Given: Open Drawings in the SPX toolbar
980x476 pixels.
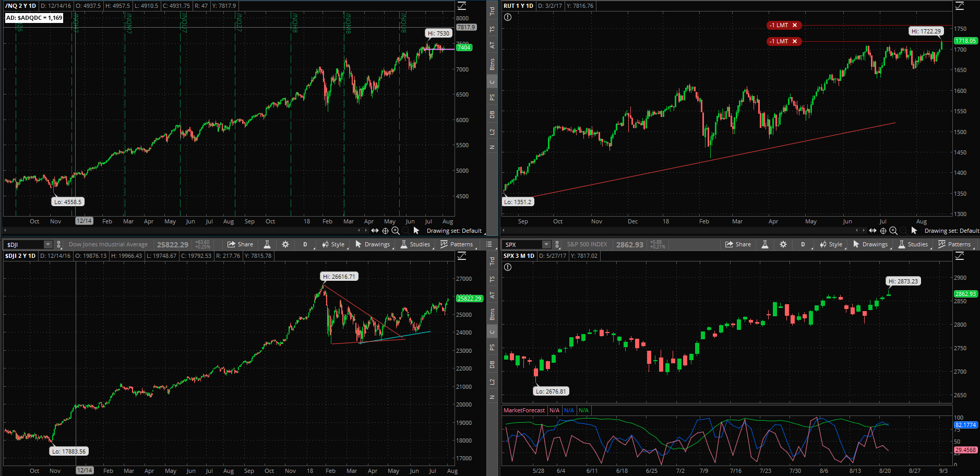Looking at the screenshot, I should 870,244.
